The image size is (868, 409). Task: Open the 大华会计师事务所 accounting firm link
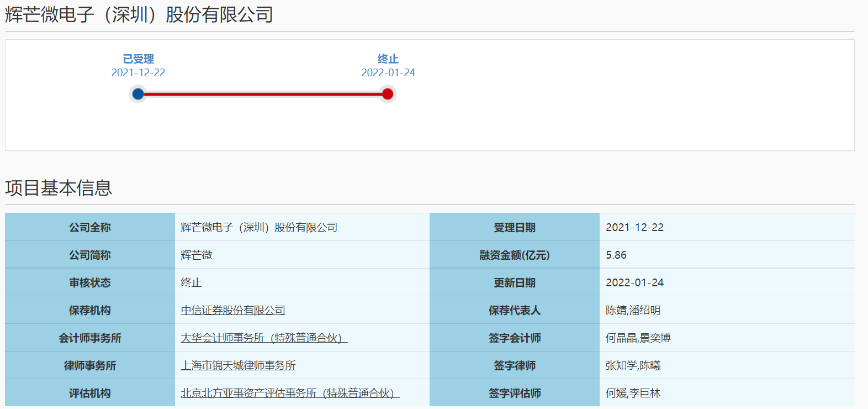pos(264,338)
